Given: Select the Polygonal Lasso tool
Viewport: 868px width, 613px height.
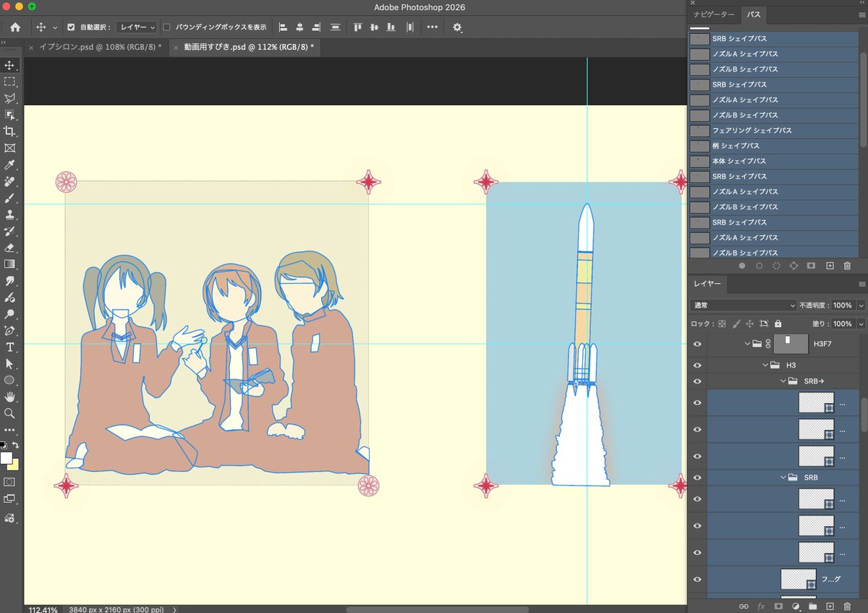Looking at the screenshot, I should pyautogui.click(x=9, y=98).
